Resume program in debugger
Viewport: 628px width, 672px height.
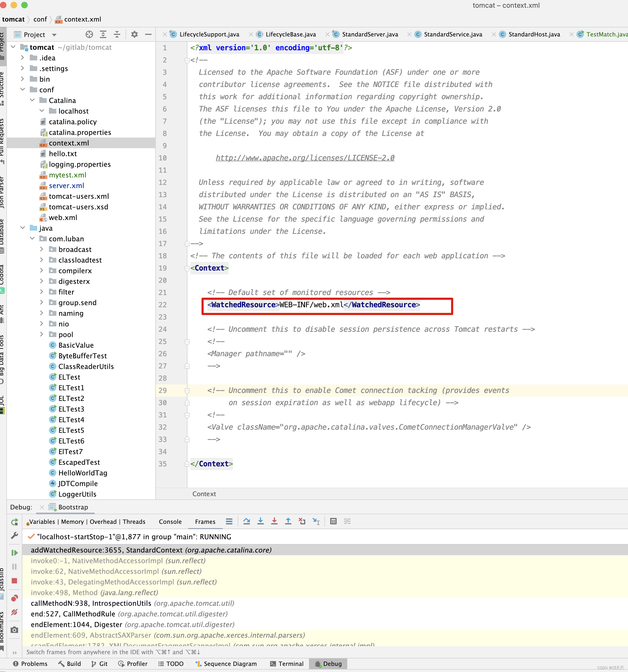click(x=15, y=553)
